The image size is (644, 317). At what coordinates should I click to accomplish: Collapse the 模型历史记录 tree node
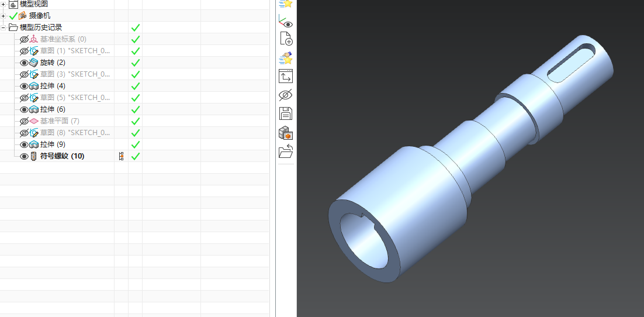pos(4,27)
